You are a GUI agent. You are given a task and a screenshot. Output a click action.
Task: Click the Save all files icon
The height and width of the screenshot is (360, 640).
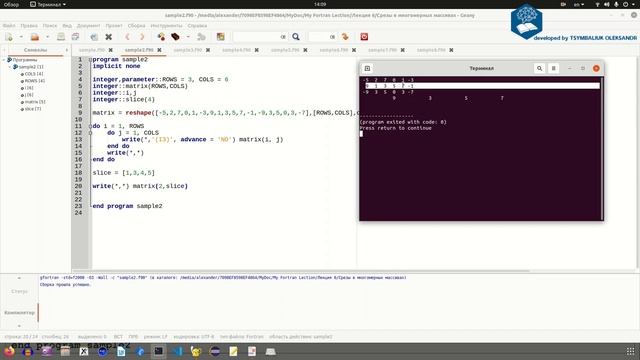pyautogui.click(x=76, y=37)
